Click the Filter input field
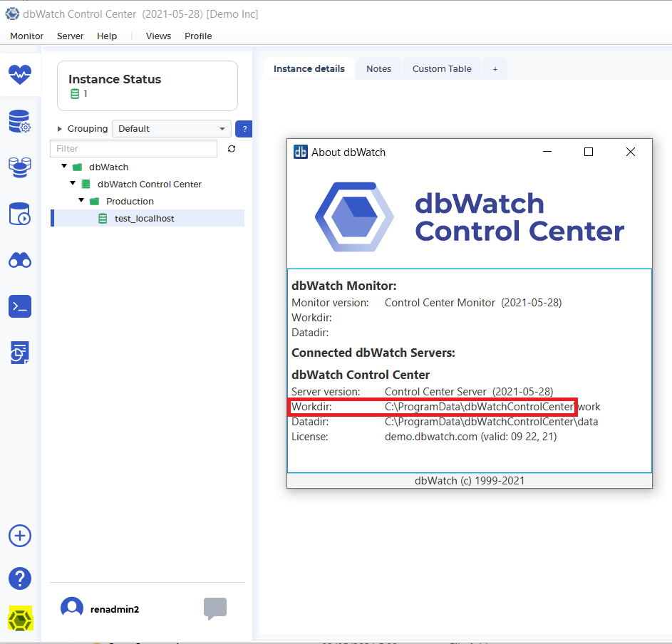Image resolution: width=672 pixels, height=644 pixels. click(x=134, y=149)
